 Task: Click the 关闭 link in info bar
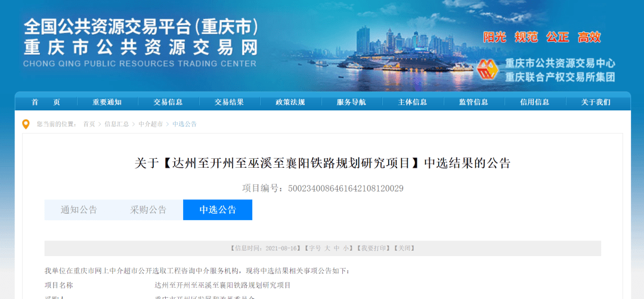(x=404, y=248)
